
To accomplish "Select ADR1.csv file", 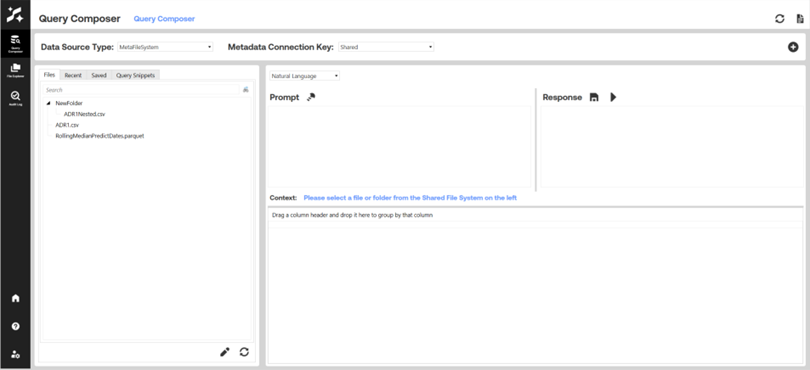I will point(67,125).
